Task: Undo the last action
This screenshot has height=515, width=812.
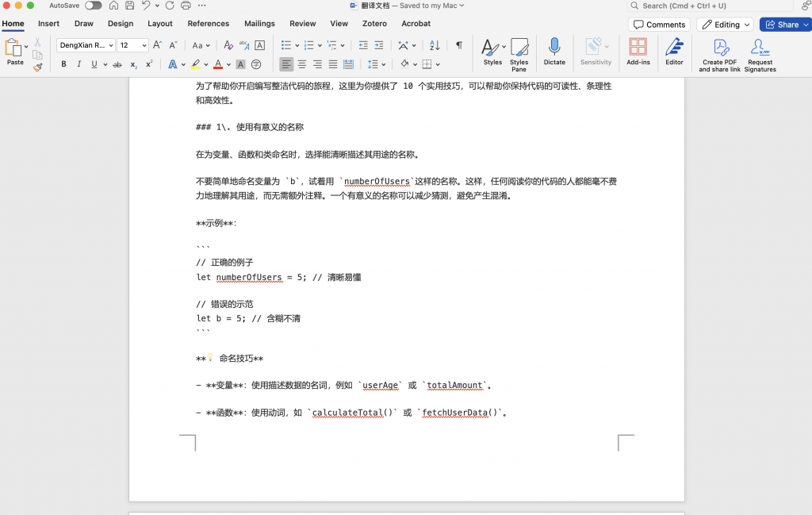Action: pyautogui.click(x=146, y=6)
